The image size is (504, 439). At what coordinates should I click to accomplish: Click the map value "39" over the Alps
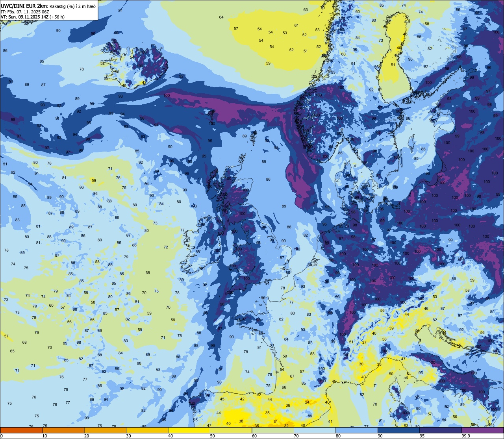pyautogui.click(x=391, y=328)
